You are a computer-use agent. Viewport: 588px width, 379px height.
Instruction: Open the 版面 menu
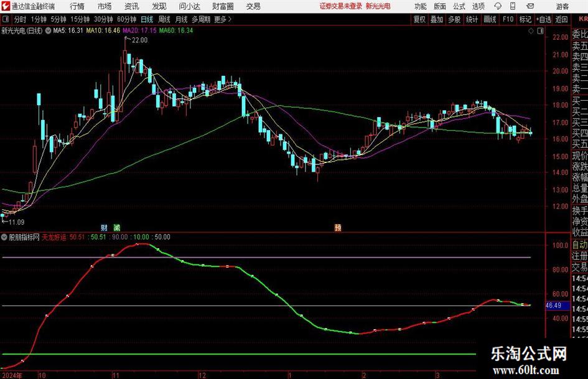(x=440, y=6)
